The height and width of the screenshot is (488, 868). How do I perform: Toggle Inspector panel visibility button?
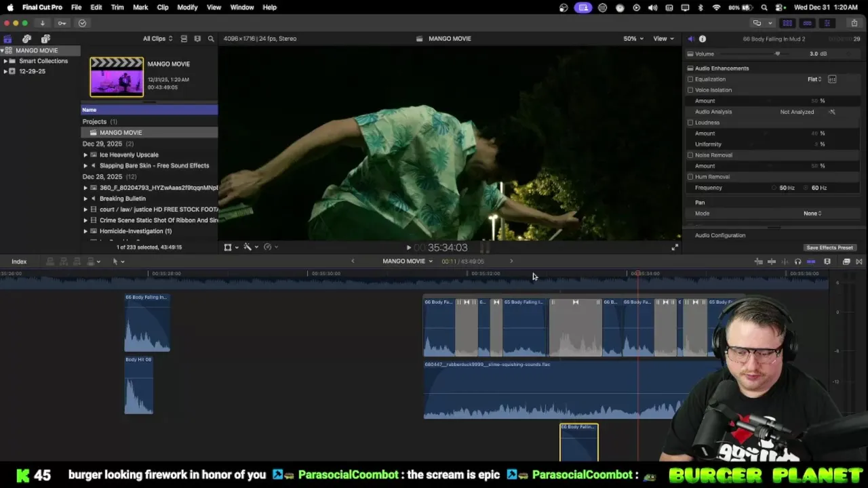pyautogui.click(x=827, y=23)
